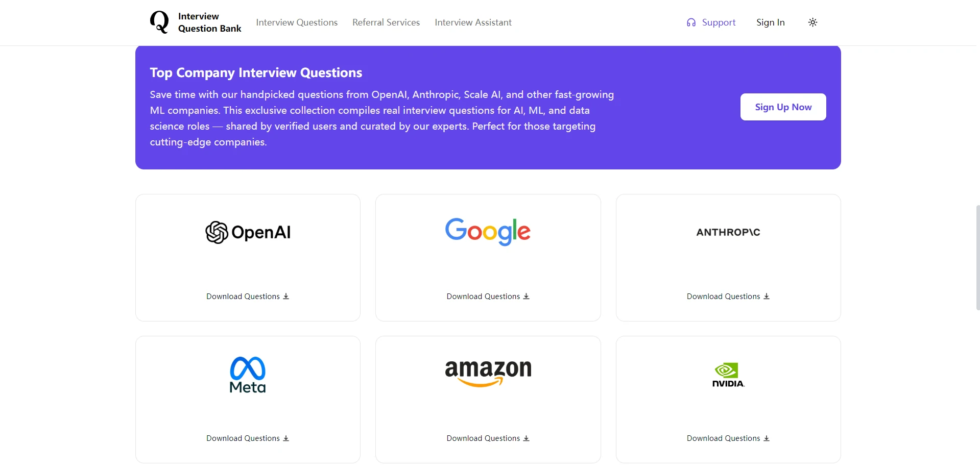Click the Google logo
980x470 pixels.
488,232
